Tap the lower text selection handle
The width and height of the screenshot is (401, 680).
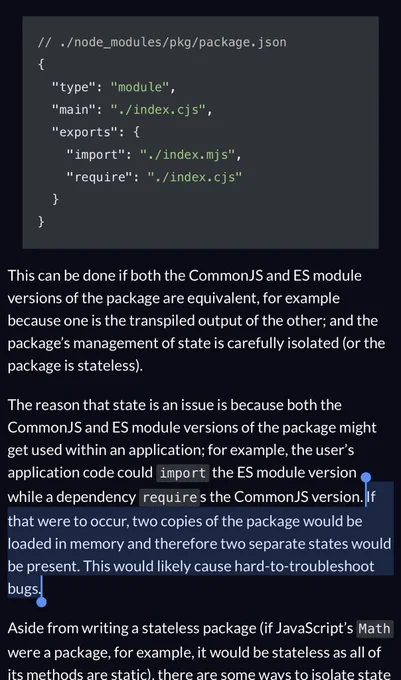tap(41, 602)
